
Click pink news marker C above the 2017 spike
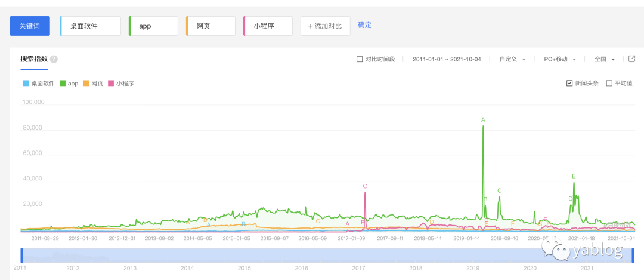point(365,186)
